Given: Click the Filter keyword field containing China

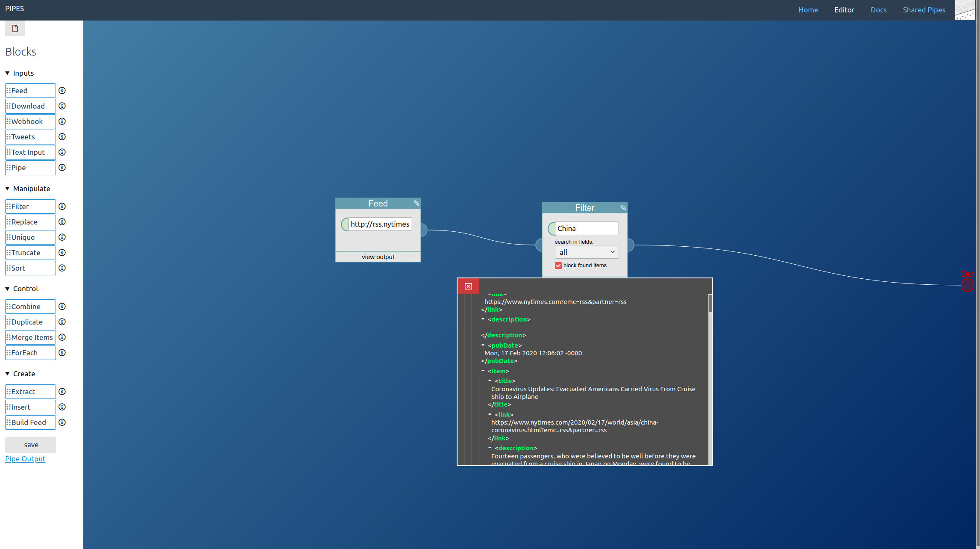Looking at the screenshot, I should coord(587,228).
